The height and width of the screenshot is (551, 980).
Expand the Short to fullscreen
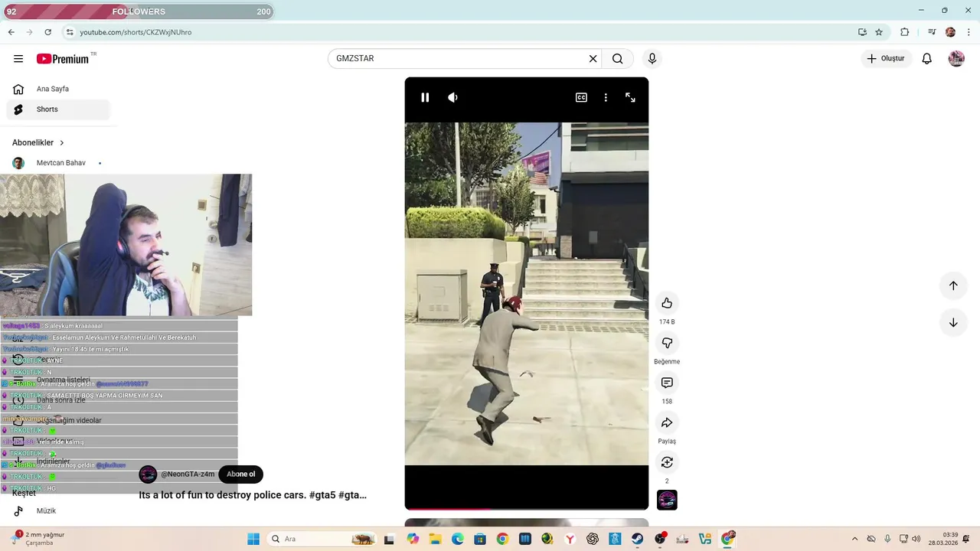coord(630,97)
